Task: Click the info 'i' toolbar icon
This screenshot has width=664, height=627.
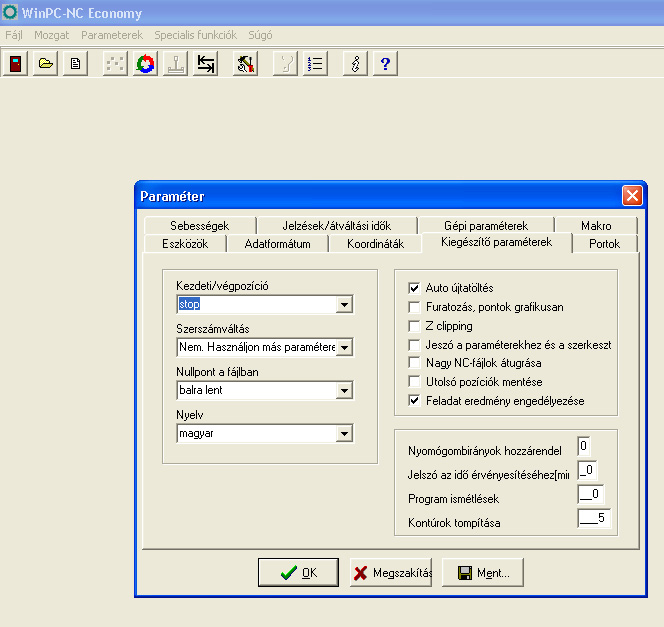Action: tap(355, 64)
